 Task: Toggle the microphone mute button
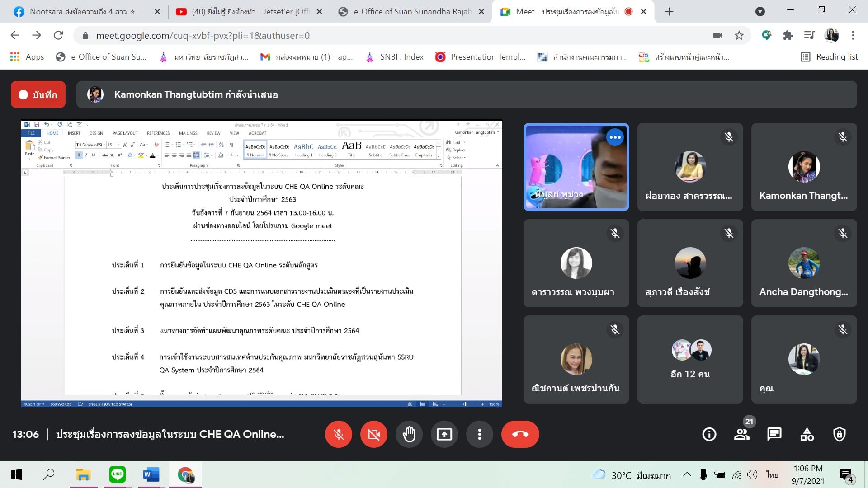[x=338, y=434]
